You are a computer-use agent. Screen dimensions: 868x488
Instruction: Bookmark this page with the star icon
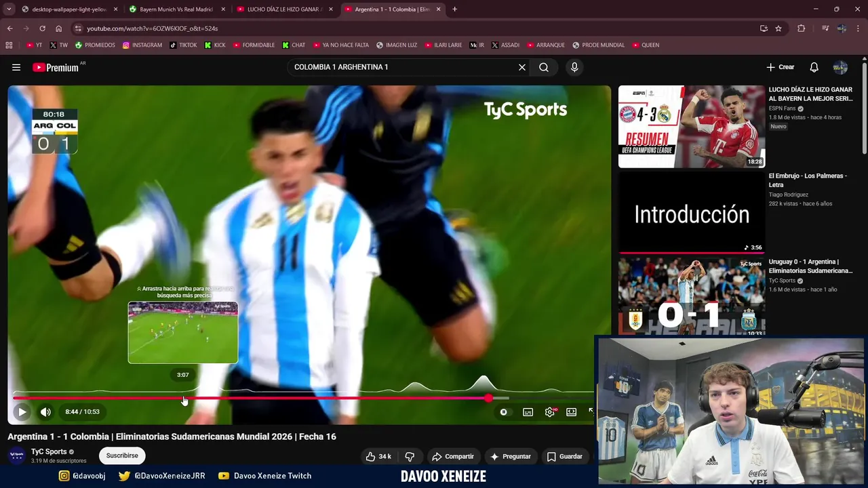778,28
